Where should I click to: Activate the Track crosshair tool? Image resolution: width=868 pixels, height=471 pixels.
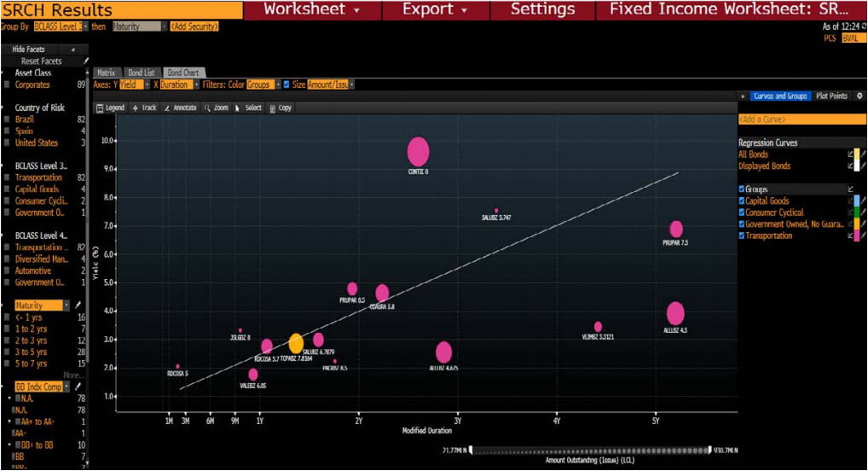point(135,108)
